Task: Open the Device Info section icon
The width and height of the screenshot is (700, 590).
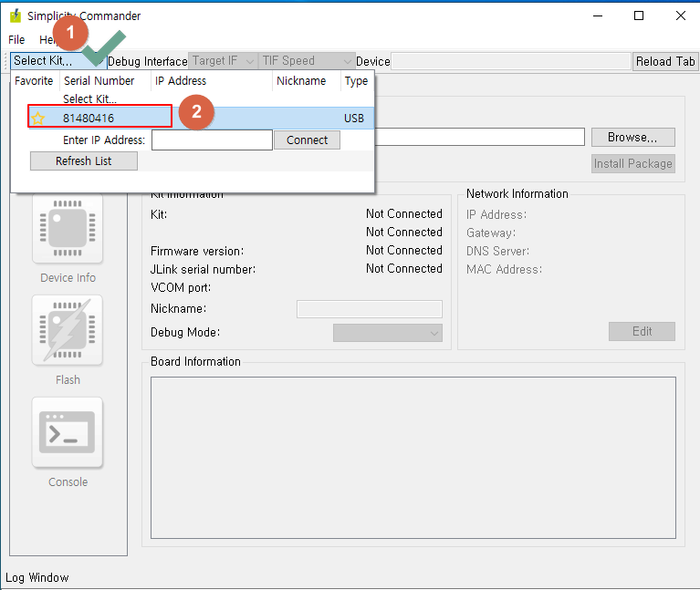Action: point(68,228)
